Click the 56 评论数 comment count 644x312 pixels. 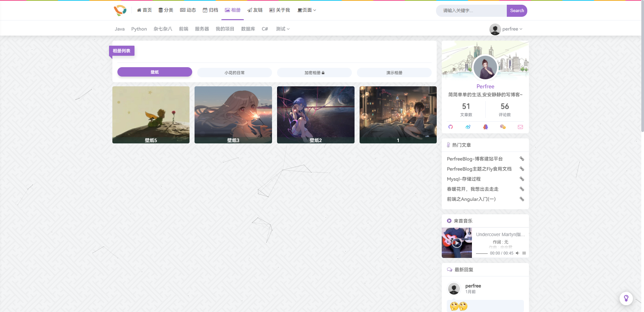click(x=504, y=109)
